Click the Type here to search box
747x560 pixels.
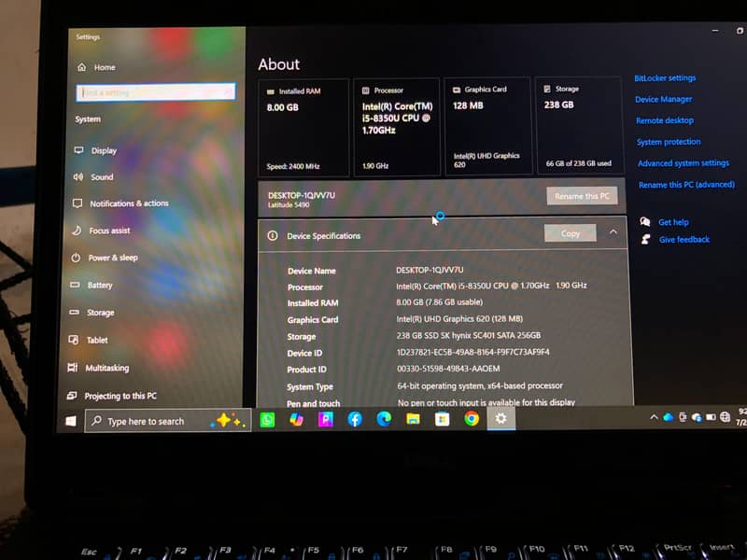coord(168,421)
